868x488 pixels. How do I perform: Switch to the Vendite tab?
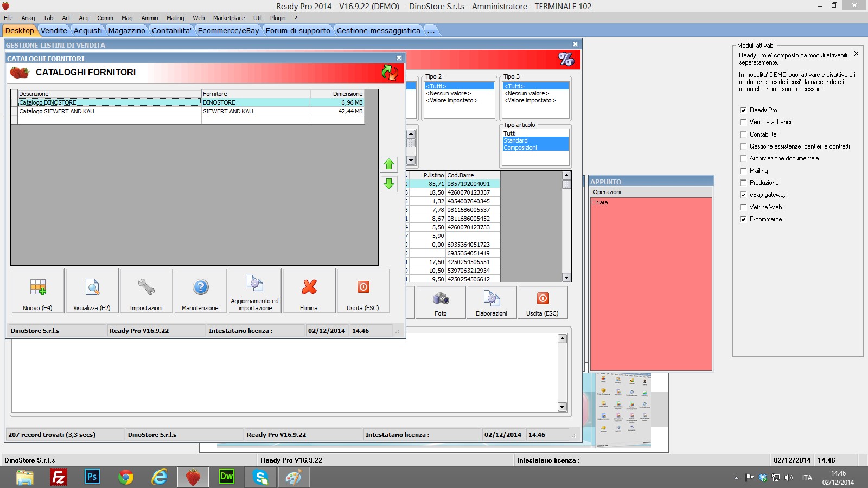[x=54, y=30]
